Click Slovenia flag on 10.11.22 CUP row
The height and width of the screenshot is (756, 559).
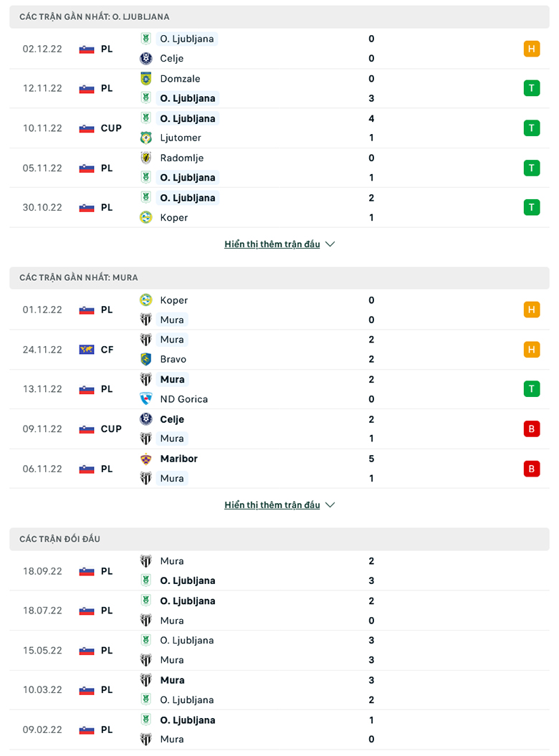pyautogui.click(x=87, y=128)
